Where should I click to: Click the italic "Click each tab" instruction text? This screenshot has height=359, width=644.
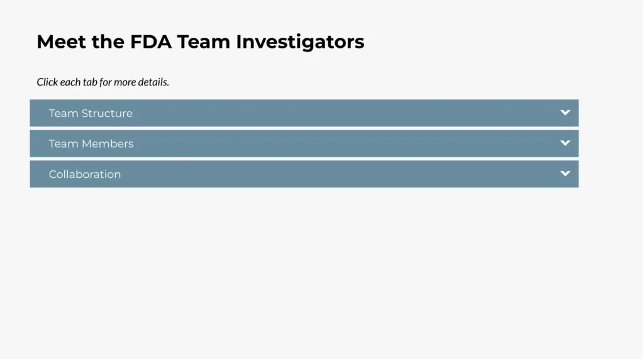point(103,82)
